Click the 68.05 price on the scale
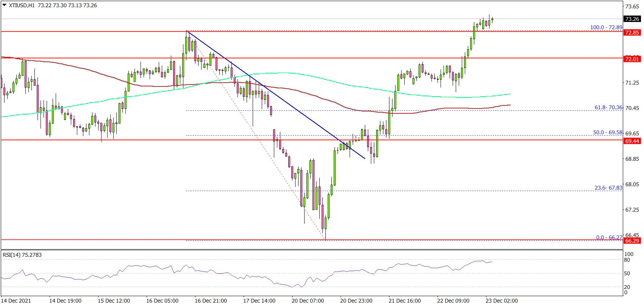644x306 pixels. pyautogui.click(x=632, y=184)
